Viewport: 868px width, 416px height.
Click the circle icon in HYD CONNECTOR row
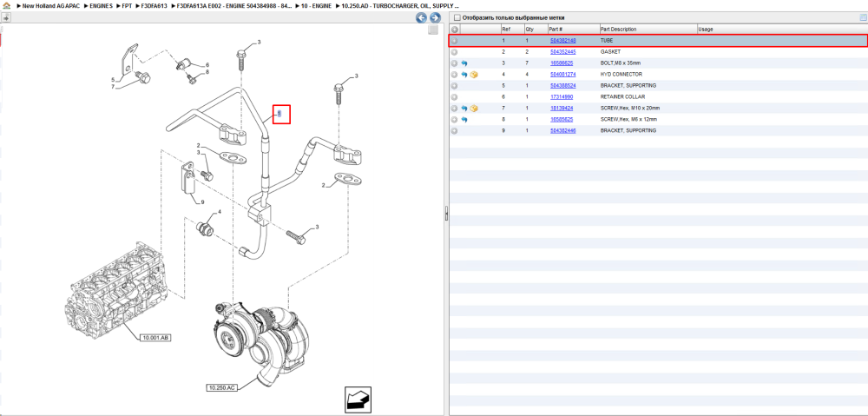[x=455, y=74]
